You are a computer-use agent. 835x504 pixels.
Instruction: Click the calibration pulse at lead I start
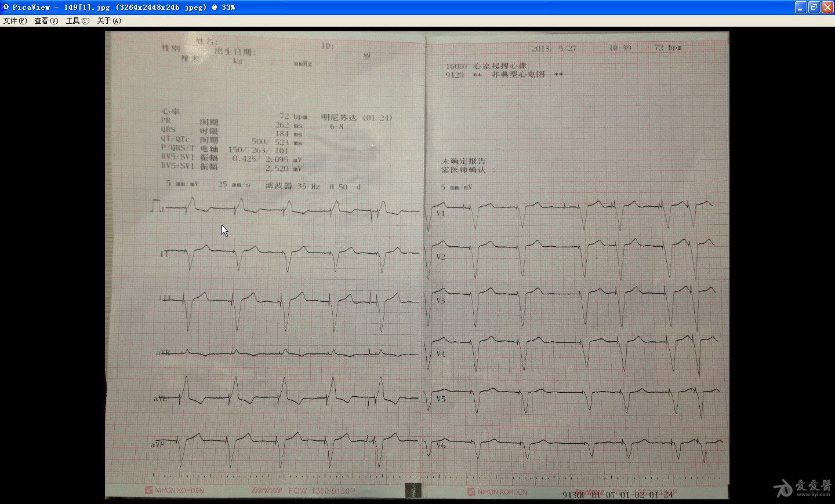pos(157,205)
